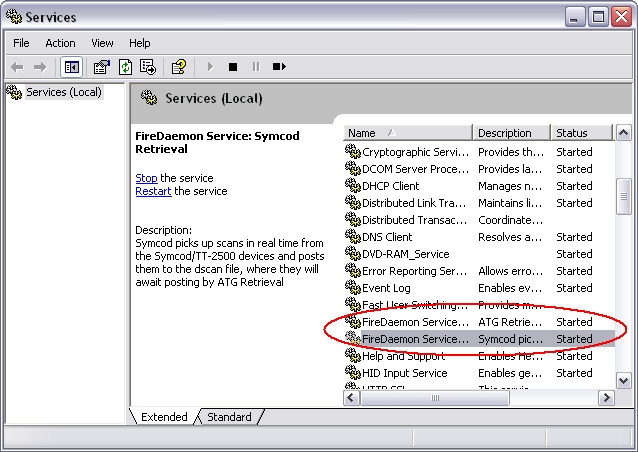Maximize the Services window
This screenshot has height=452, width=638.
point(599,17)
